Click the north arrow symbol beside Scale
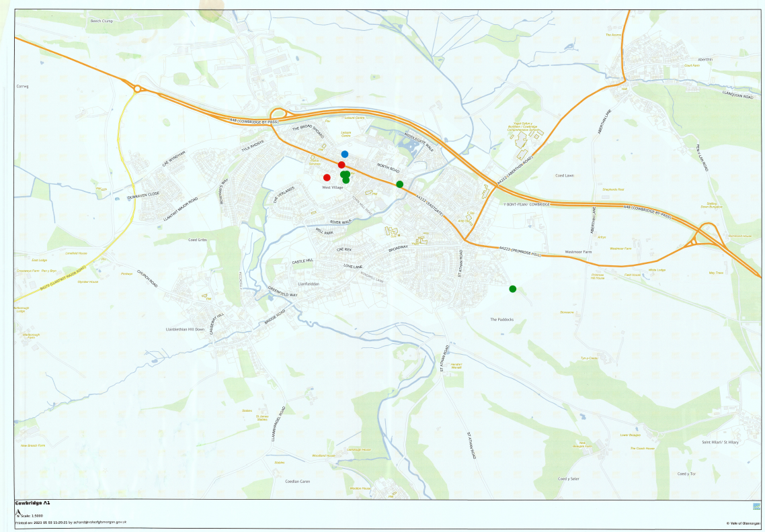This screenshot has height=532, width=765. (18, 513)
